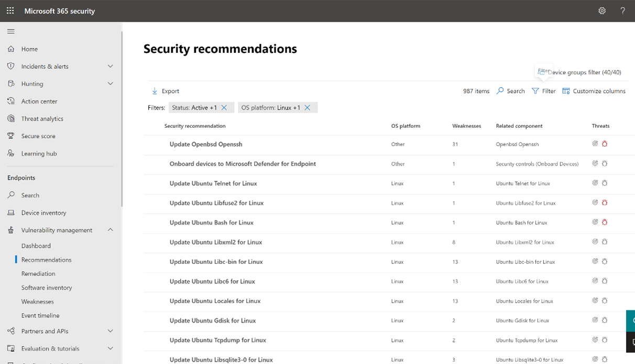Open the Customize columns panel
635x364 pixels.
(594, 91)
